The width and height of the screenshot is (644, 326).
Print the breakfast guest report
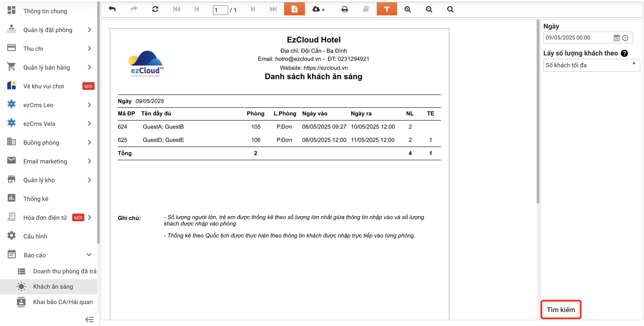[344, 9]
